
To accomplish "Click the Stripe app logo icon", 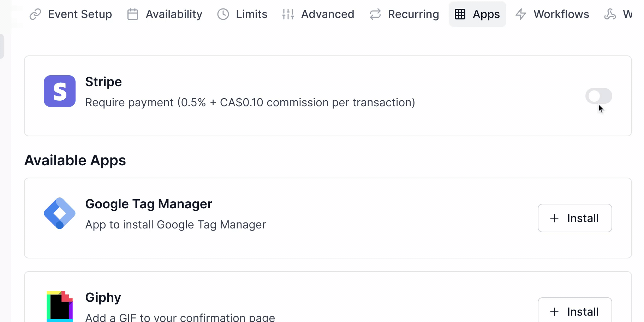I will point(59,91).
